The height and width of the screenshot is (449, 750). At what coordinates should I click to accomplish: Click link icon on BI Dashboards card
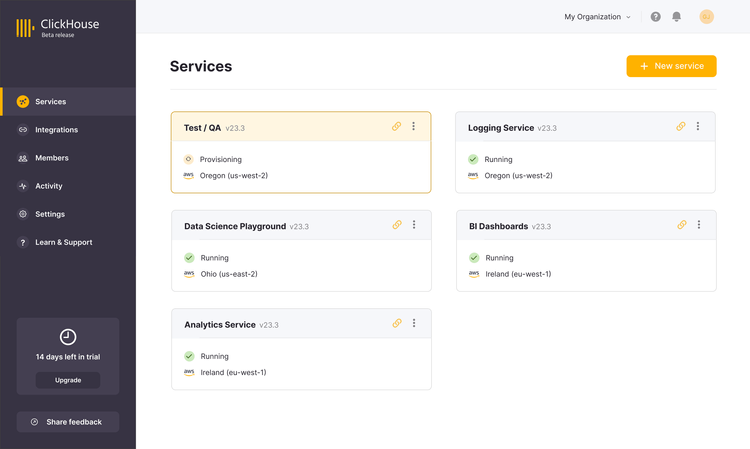682,225
